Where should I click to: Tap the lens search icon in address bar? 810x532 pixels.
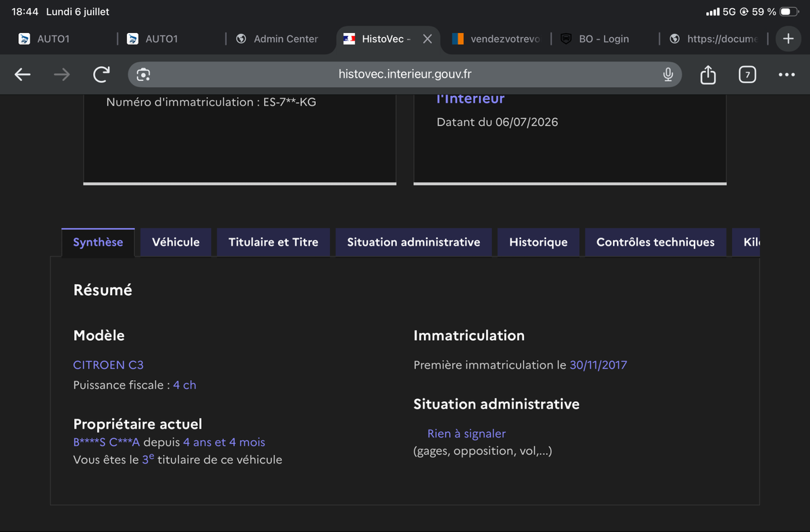coord(143,74)
